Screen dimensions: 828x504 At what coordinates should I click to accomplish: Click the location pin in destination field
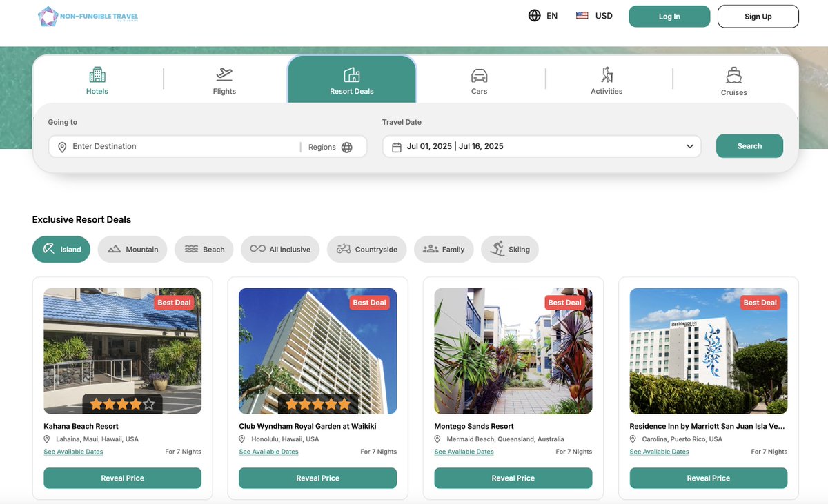[62, 147]
